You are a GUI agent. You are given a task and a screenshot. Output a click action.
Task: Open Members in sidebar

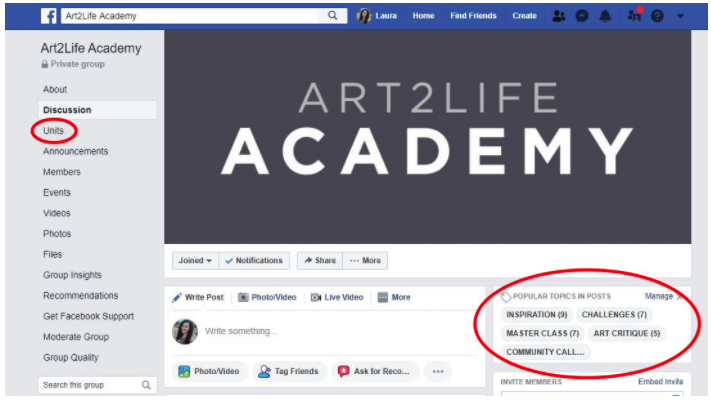[62, 172]
